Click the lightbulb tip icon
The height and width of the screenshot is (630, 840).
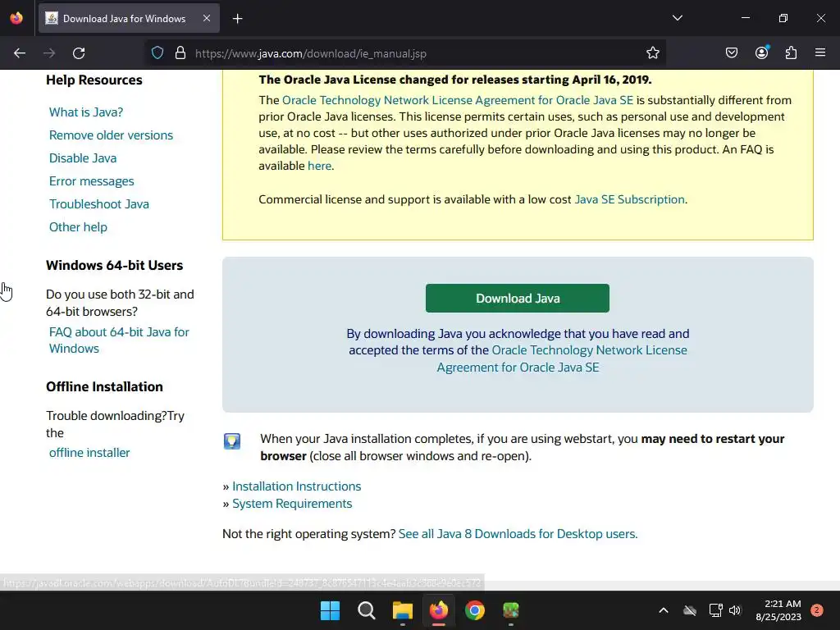click(232, 441)
